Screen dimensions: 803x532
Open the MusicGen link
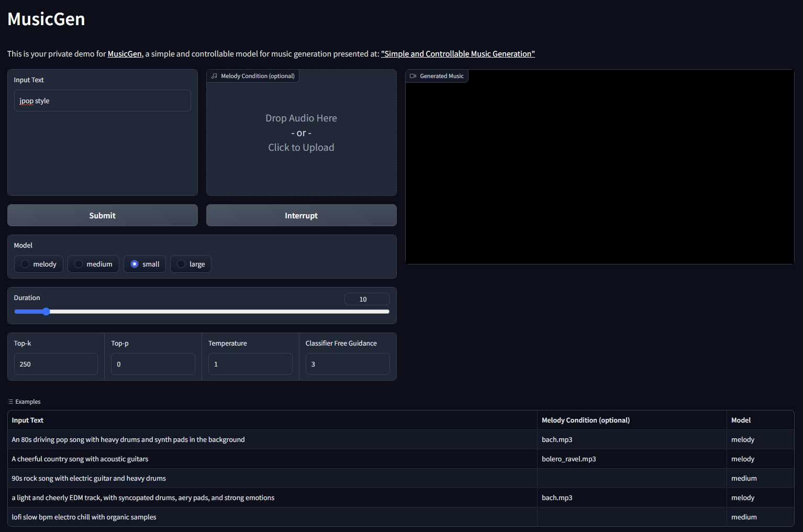(x=125, y=53)
